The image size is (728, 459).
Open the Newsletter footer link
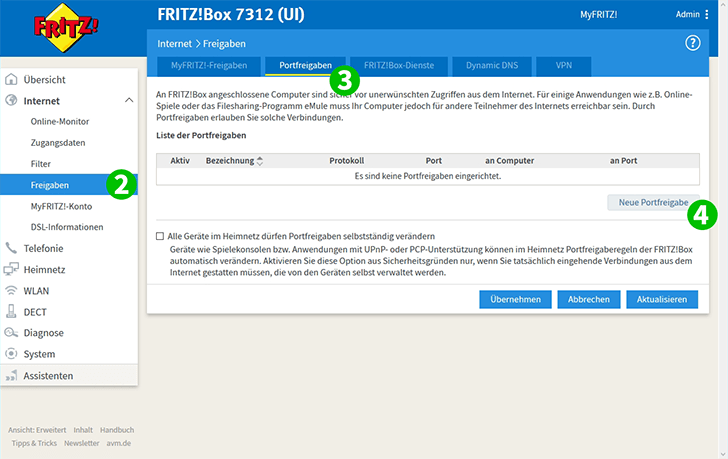coord(82,443)
